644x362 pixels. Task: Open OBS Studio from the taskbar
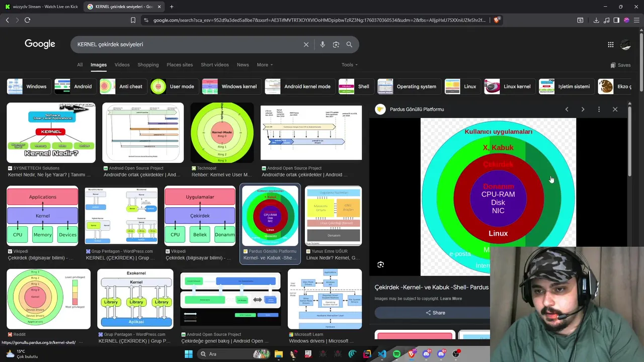point(456,354)
